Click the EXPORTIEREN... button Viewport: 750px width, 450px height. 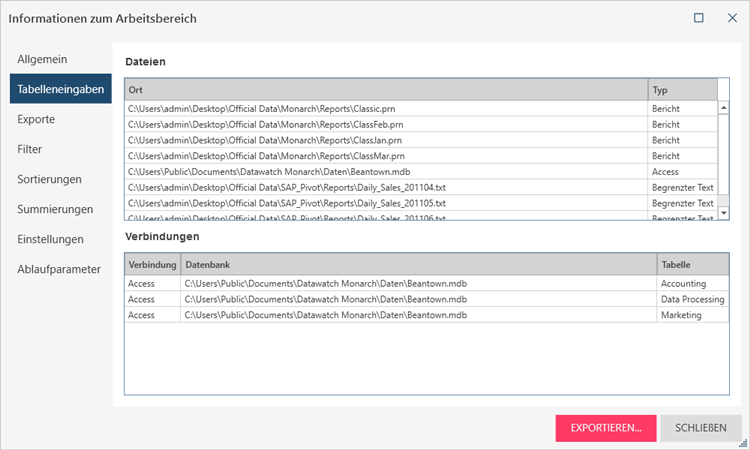point(606,428)
